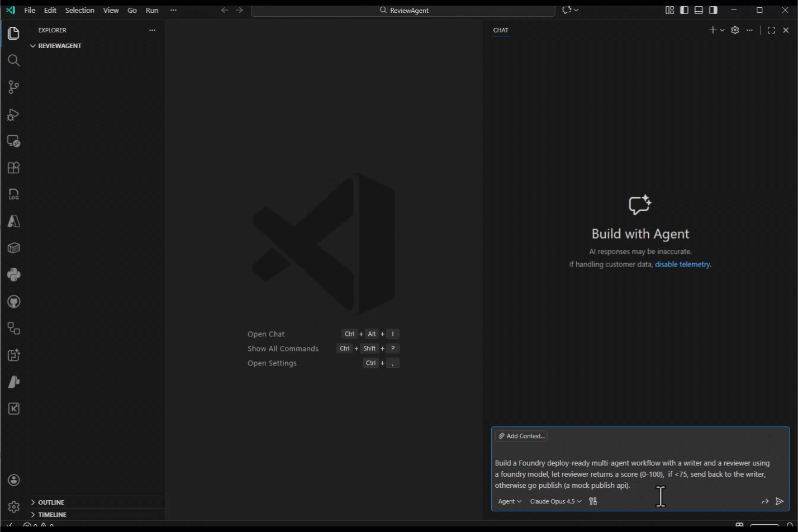
Task: Toggle the Primary Side Bar visibility
Action: tap(684, 10)
